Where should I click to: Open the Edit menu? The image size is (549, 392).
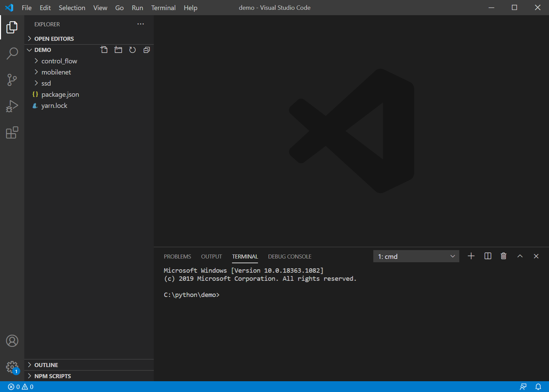45,7
